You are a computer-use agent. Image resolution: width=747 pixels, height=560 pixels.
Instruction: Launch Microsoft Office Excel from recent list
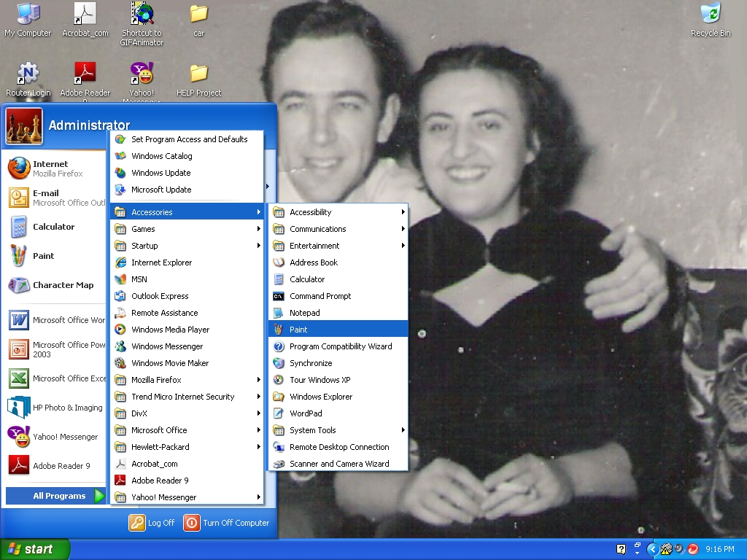[54, 378]
